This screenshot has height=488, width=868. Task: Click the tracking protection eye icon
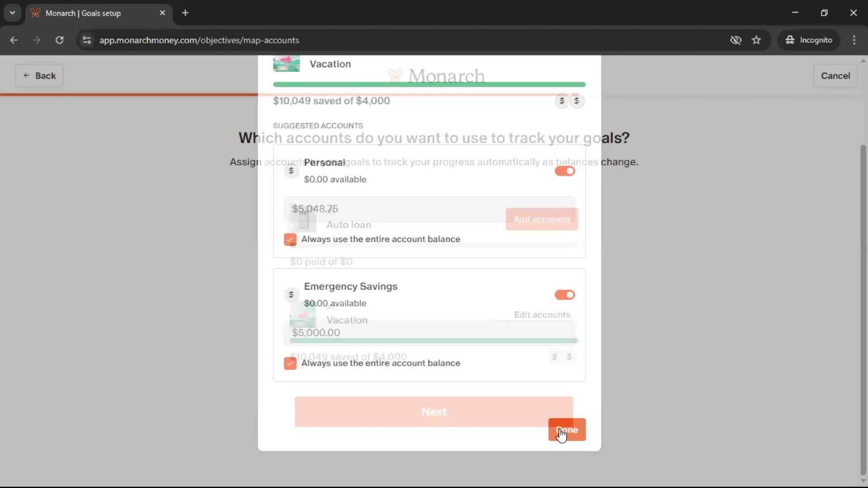coord(736,40)
